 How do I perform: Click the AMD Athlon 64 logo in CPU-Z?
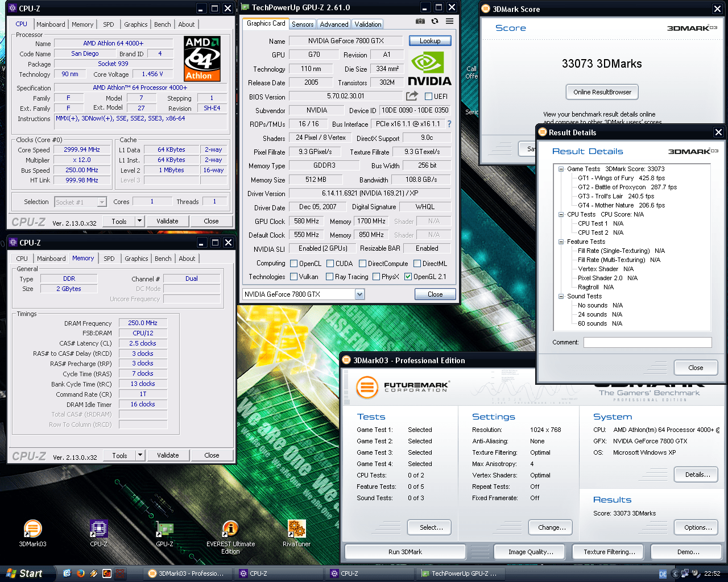tap(202, 59)
